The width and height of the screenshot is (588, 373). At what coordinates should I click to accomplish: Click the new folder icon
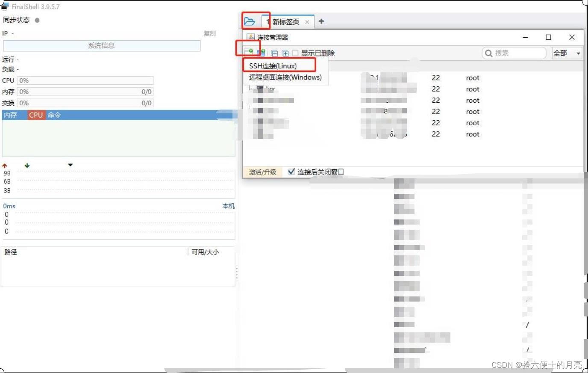[262, 53]
